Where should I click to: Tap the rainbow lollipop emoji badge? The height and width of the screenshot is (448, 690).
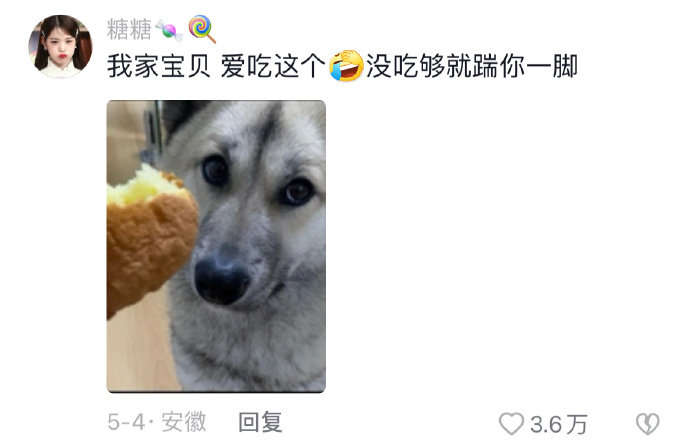click(x=202, y=29)
